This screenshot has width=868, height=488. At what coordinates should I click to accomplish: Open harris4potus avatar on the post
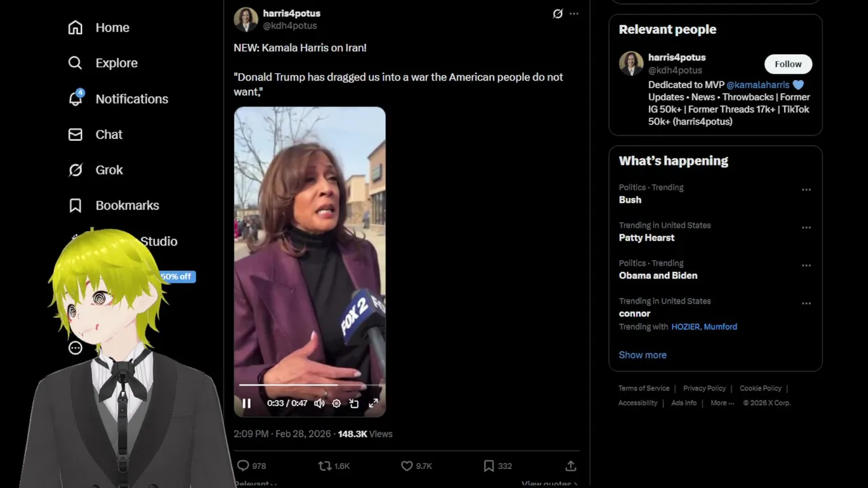click(245, 20)
